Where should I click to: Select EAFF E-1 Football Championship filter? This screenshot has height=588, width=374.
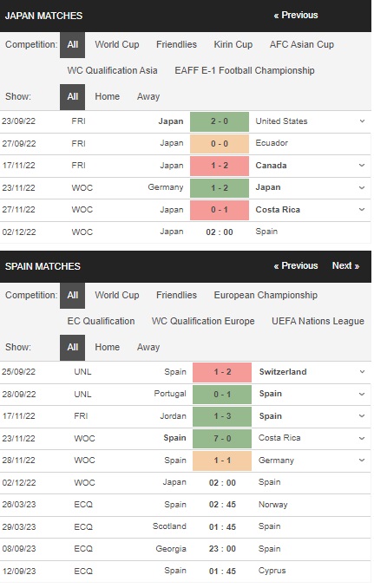(245, 70)
